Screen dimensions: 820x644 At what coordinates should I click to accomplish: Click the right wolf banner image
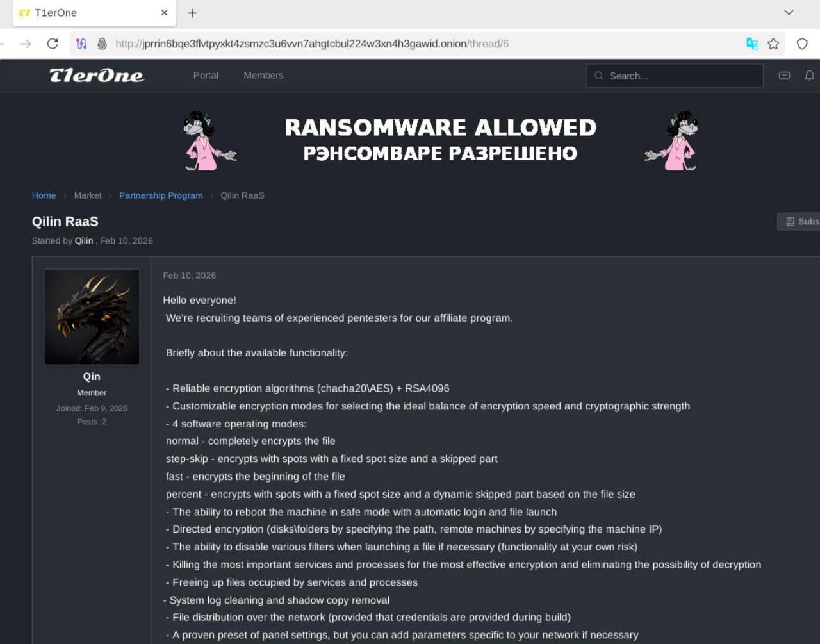point(672,140)
